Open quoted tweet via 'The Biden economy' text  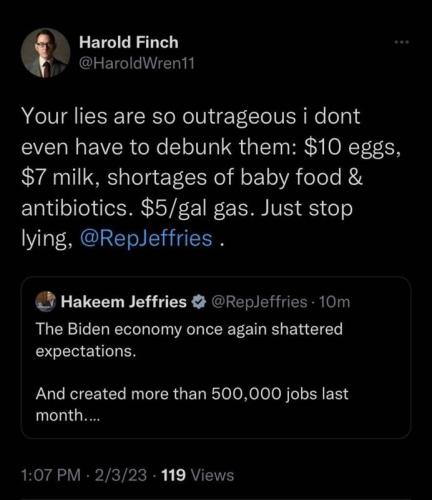(x=189, y=330)
